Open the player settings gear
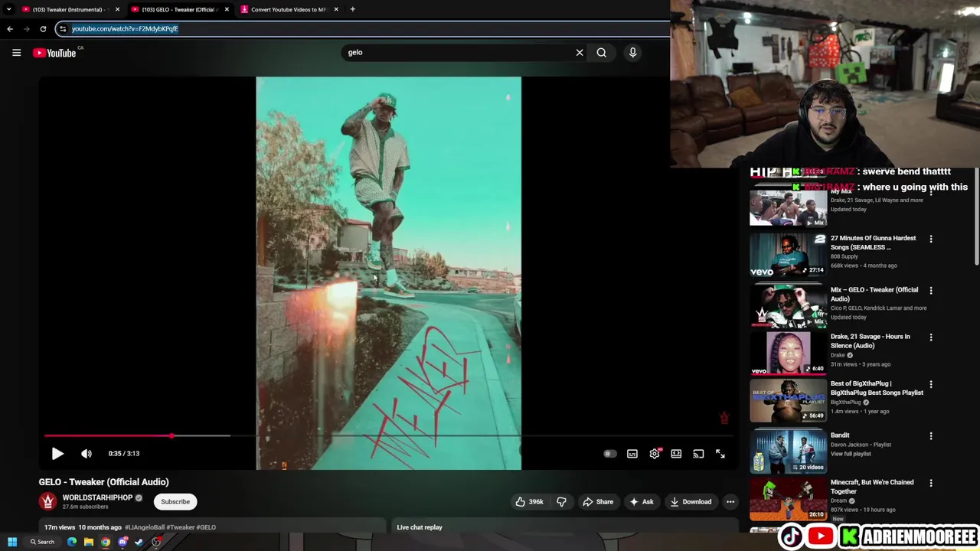Viewport: 980px width, 551px height. tap(655, 454)
